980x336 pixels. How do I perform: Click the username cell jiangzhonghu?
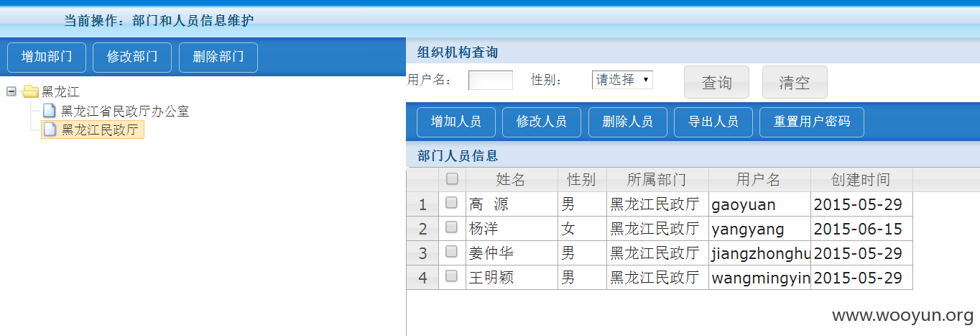(x=759, y=253)
